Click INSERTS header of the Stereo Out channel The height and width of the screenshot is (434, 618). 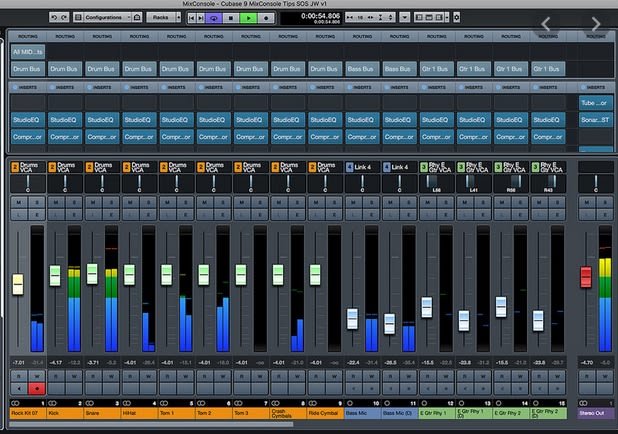[x=596, y=87]
